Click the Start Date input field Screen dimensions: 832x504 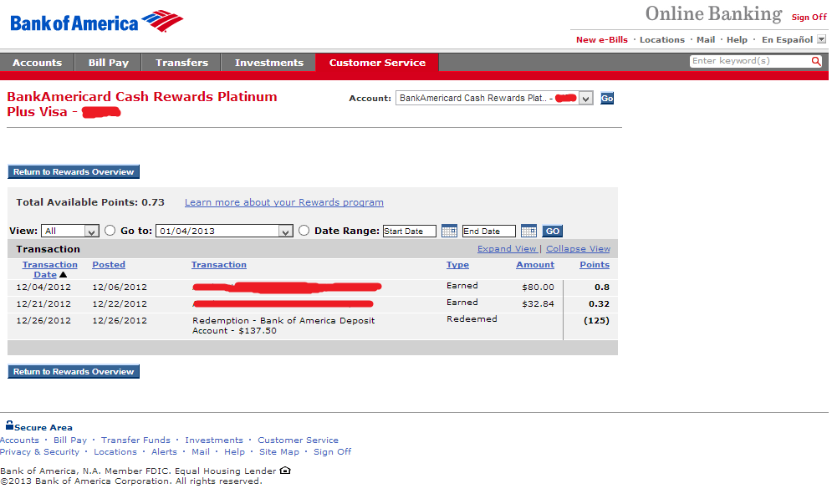click(410, 231)
